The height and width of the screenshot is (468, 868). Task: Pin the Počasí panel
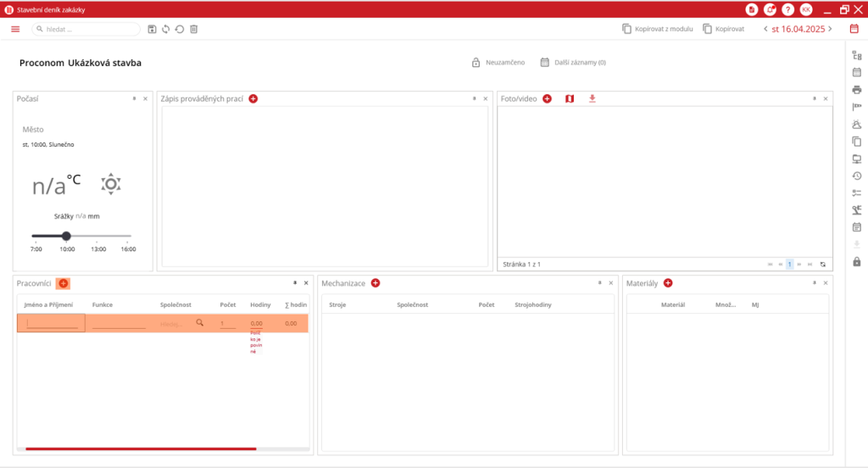click(134, 99)
